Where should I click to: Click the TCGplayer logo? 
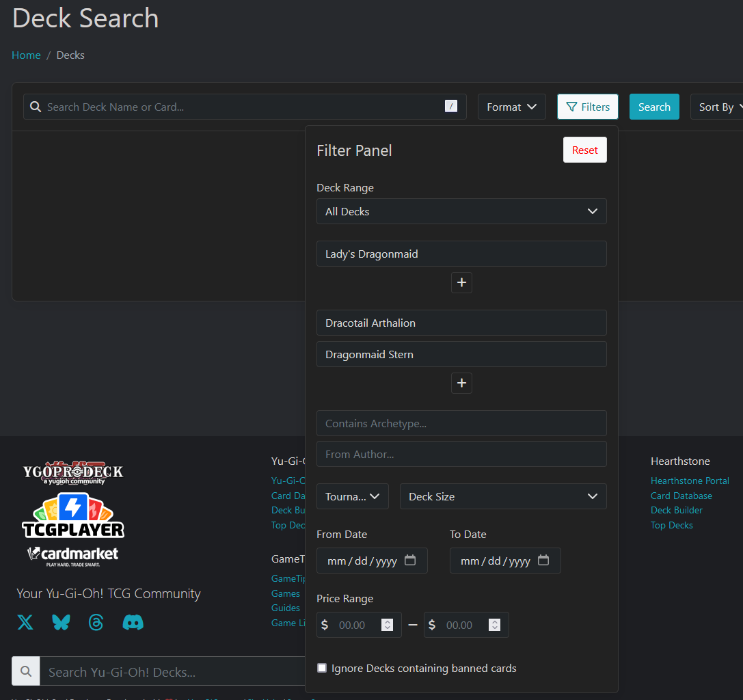tap(73, 515)
